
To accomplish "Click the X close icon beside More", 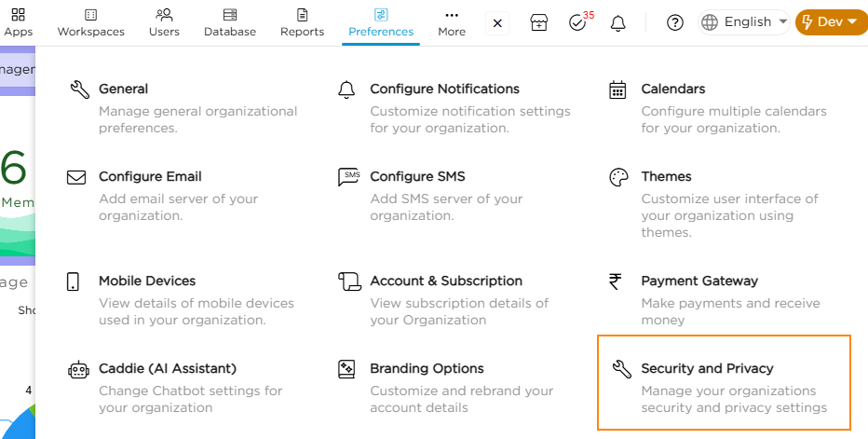I will click(x=497, y=22).
